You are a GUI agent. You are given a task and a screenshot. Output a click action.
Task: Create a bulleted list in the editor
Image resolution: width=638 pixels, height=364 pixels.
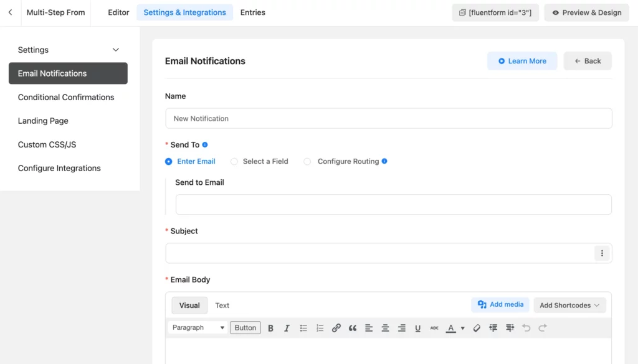[x=303, y=327]
